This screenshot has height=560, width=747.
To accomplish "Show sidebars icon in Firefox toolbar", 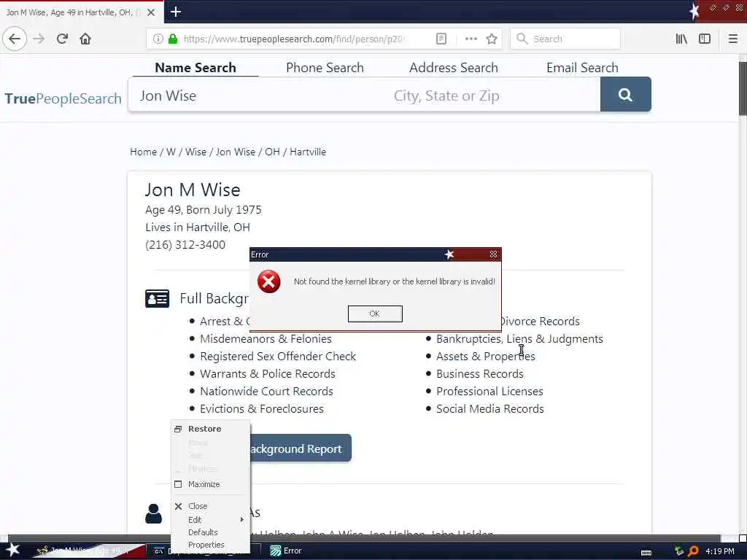I will 705,39.
